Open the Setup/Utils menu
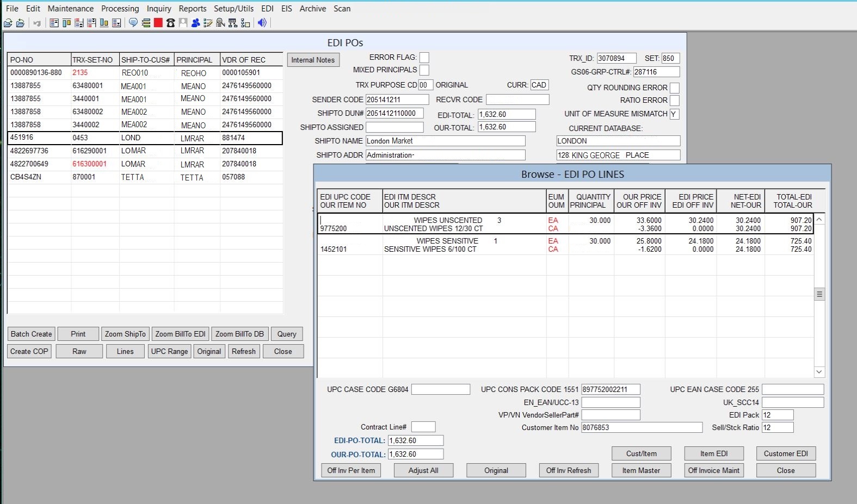 point(233,9)
